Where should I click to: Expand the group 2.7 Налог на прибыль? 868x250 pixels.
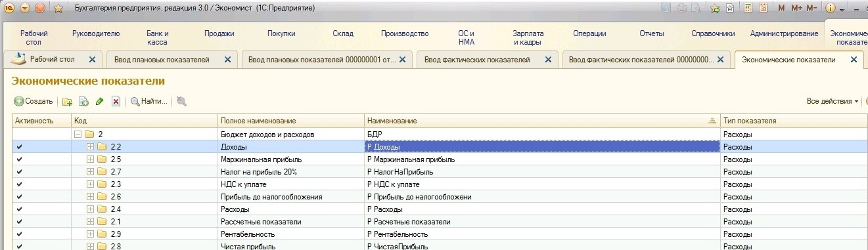[x=91, y=172]
